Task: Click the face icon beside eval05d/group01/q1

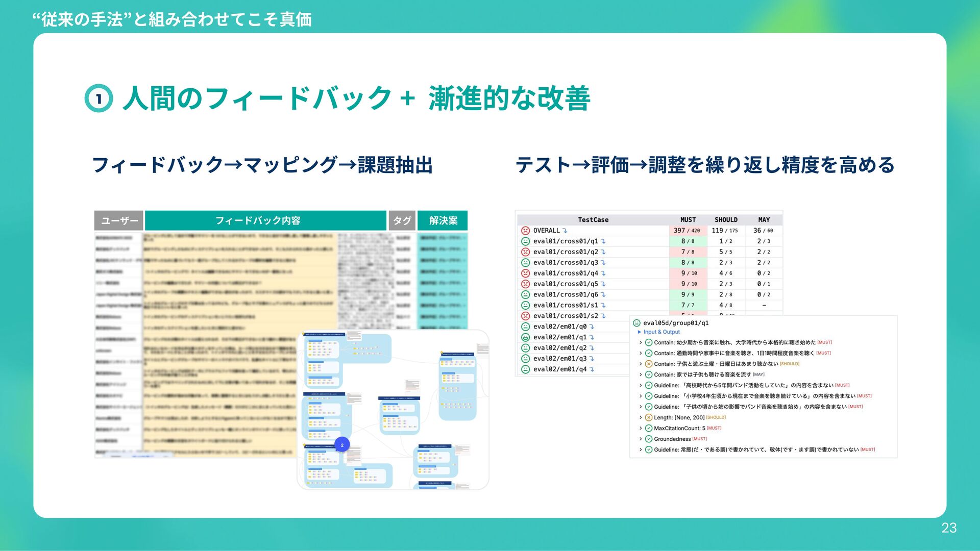Action: (x=636, y=323)
